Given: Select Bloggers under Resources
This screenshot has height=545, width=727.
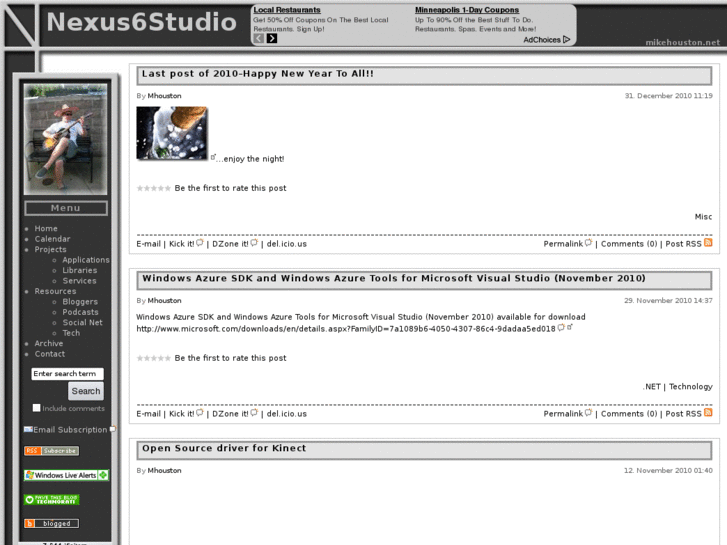Looking at the screenshot, I should 80,301.
